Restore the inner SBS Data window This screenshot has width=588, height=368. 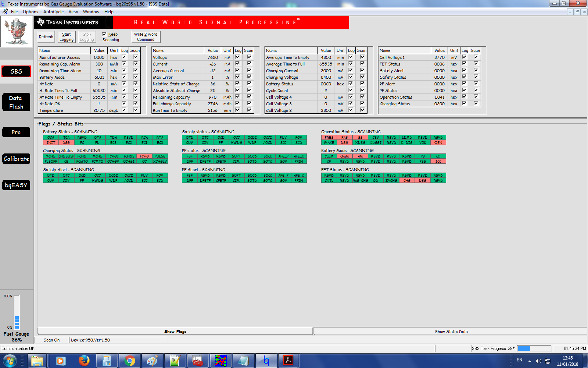click(577, 12)
